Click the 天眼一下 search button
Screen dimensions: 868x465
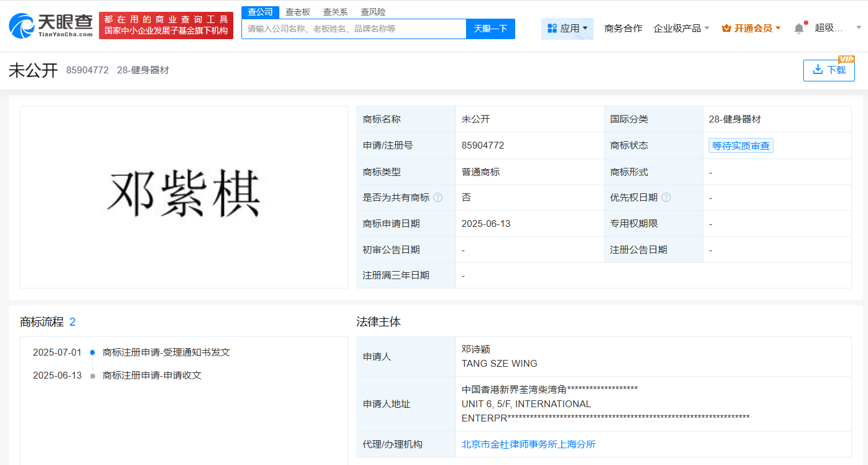490,29
